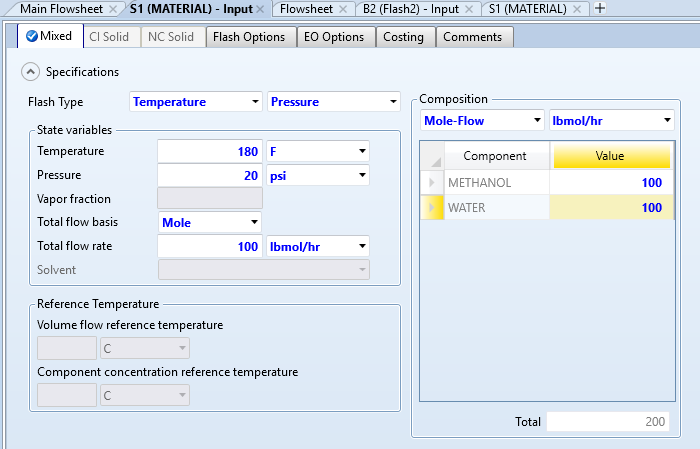The image size is (700, 449).
Task: Close the S1 (MATERIAL) - Input tab
Action: click(x=260, y=9)
